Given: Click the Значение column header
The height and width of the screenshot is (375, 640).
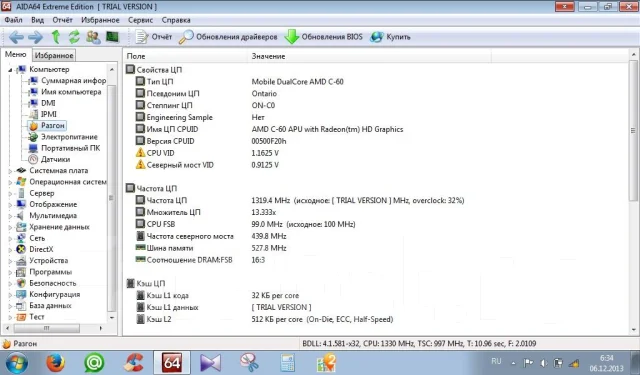Looking at the screenshot, I should pyautogui.click(x=369, y=56).
